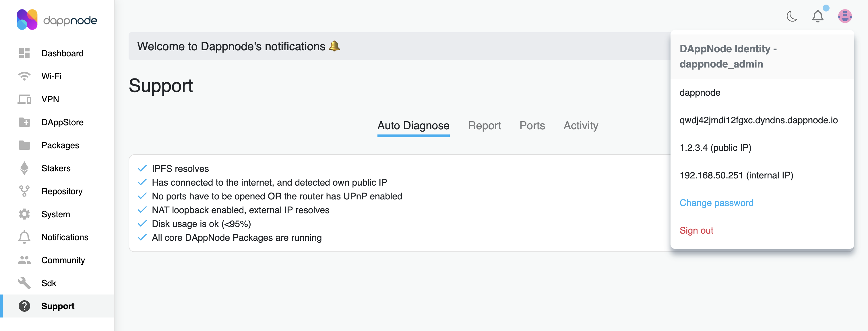Click the dyndns.dappnode.io domain entry
Image resolution: width=868 pixels, height=331 pixels.
[x=758, y=120]
